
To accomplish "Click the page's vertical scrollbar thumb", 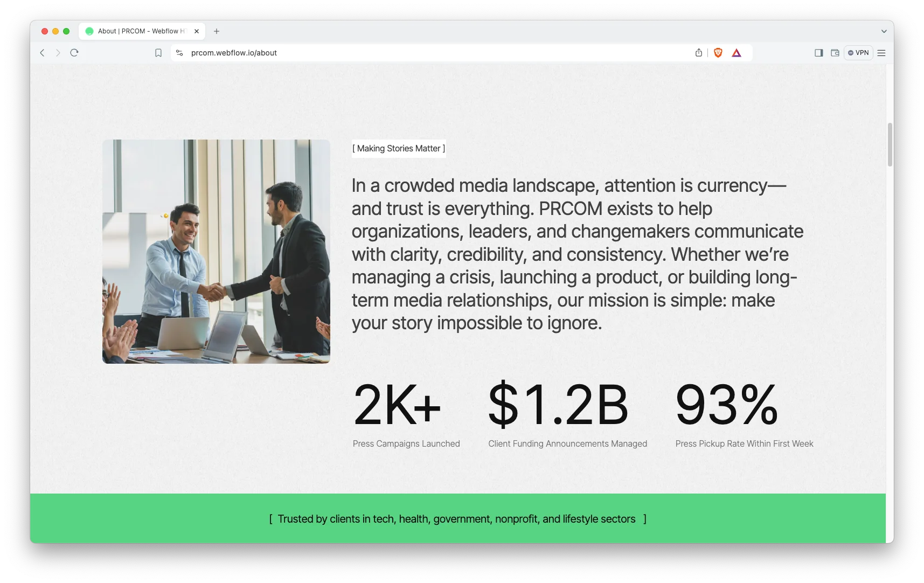I will (x=890, y=144).
